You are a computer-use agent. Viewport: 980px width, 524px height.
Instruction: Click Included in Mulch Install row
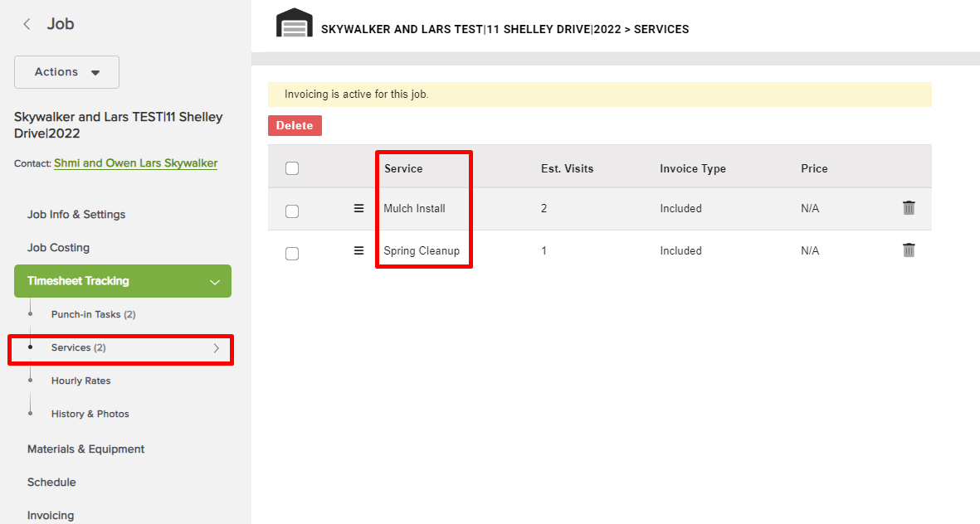point(680,209)
